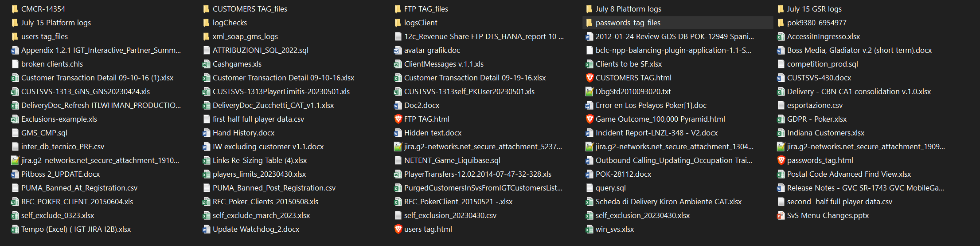Click the PowerPoint icon of SvS Menu Changes.pptx
Image resolution: width=980 pixels, height=246 pixels.
pyautogui.click(x=781, y=215)
